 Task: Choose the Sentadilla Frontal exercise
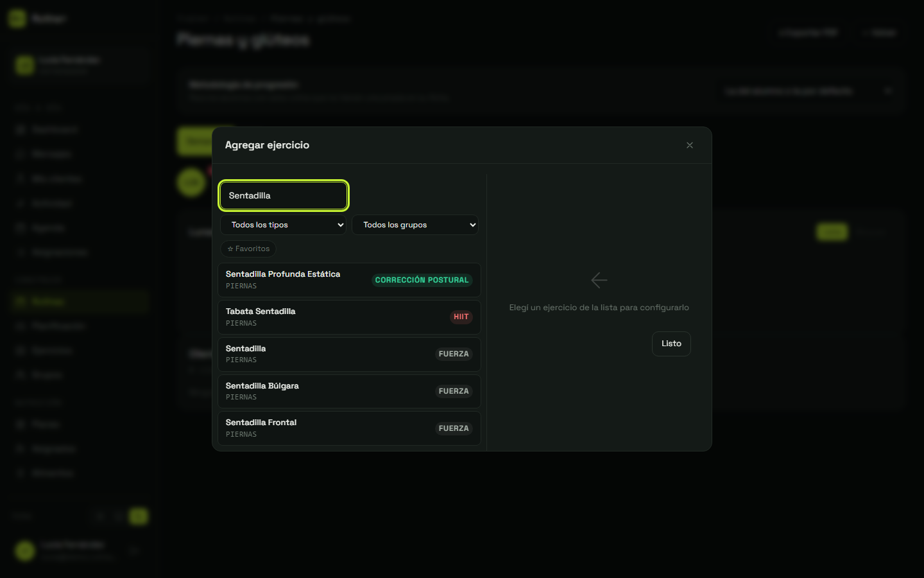(349, 428)
